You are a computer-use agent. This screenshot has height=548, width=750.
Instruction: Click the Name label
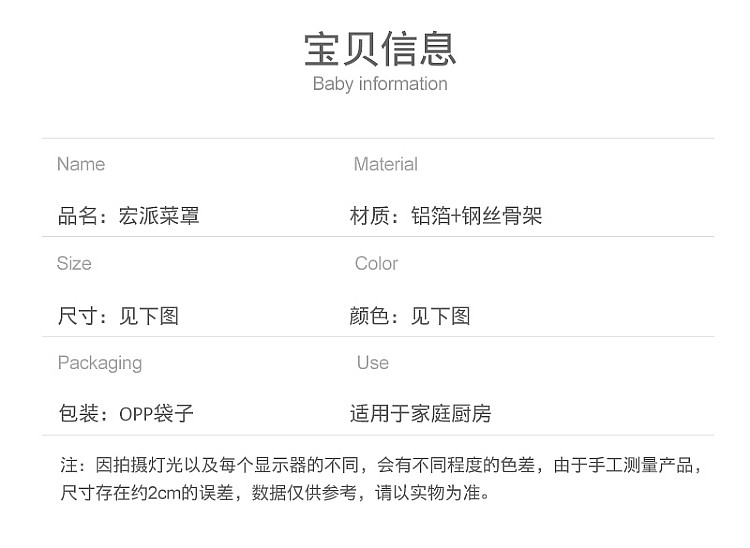(81, 164)
